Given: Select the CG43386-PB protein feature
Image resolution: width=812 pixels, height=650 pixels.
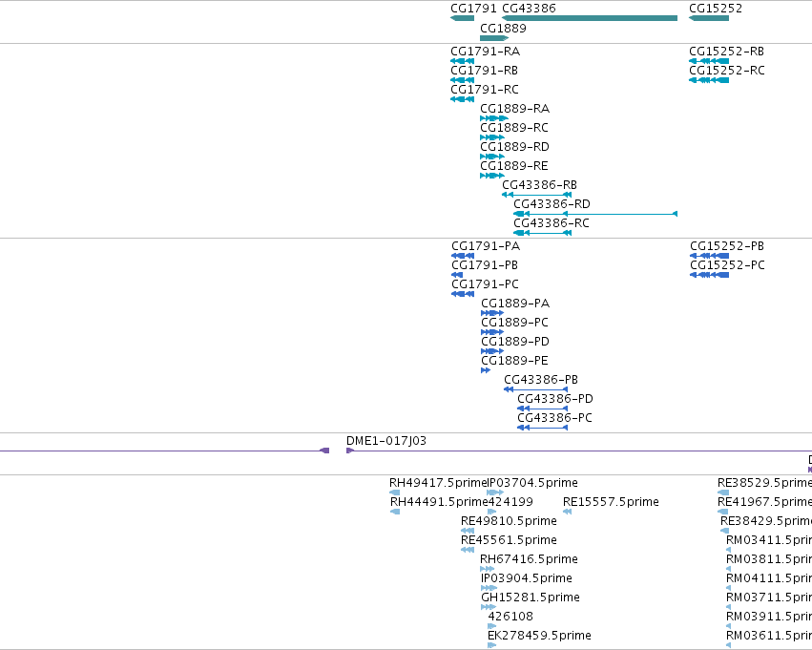Looking at the screenshot, I should click(x=536, y=389).
